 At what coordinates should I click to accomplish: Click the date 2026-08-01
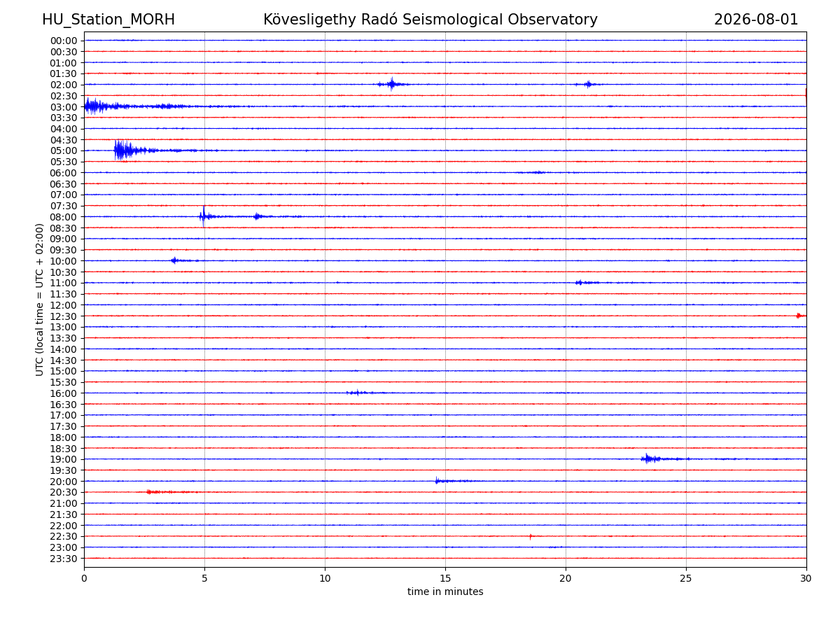(756, 20)
